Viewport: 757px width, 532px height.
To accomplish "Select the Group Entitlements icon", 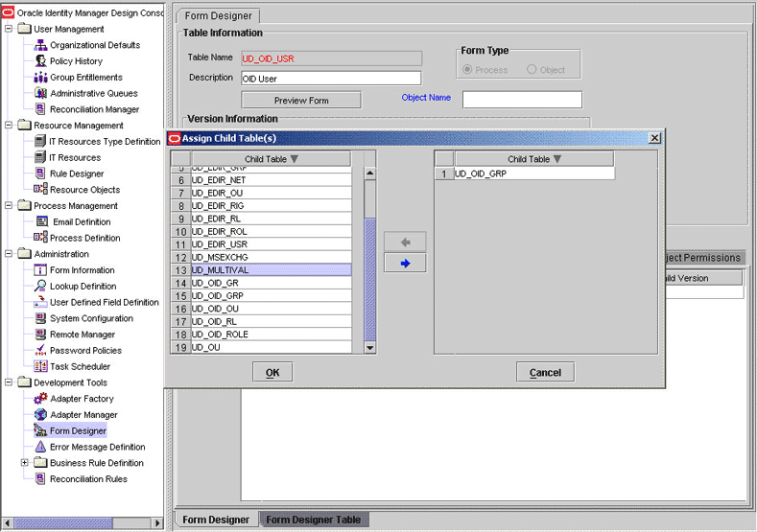I will click(40, 78).
